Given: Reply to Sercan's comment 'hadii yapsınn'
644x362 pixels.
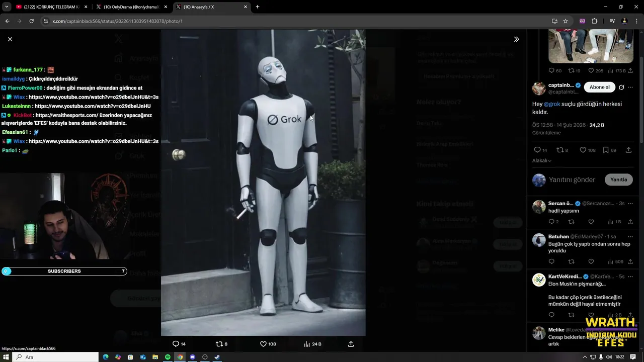Looking at the screenshot, I should click(553, 222).
